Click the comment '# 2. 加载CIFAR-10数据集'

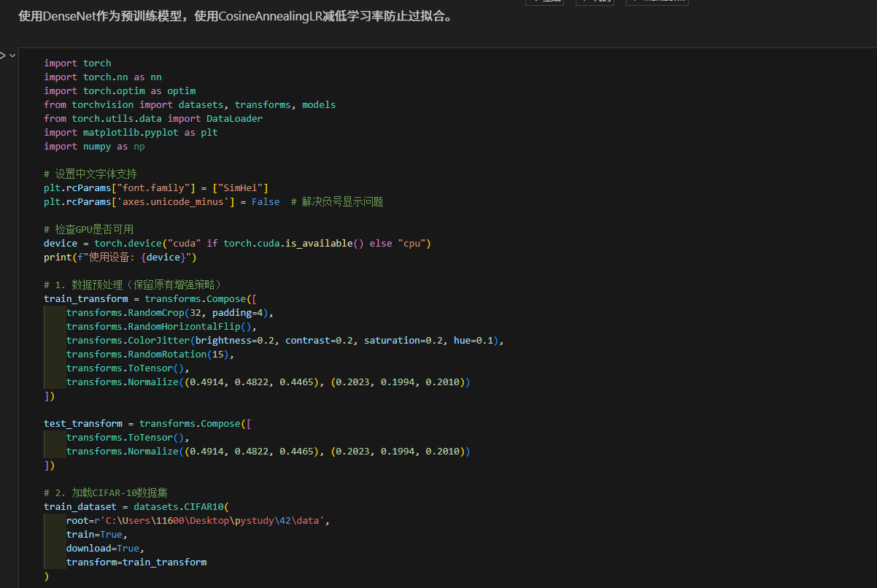tap(106, 492)
